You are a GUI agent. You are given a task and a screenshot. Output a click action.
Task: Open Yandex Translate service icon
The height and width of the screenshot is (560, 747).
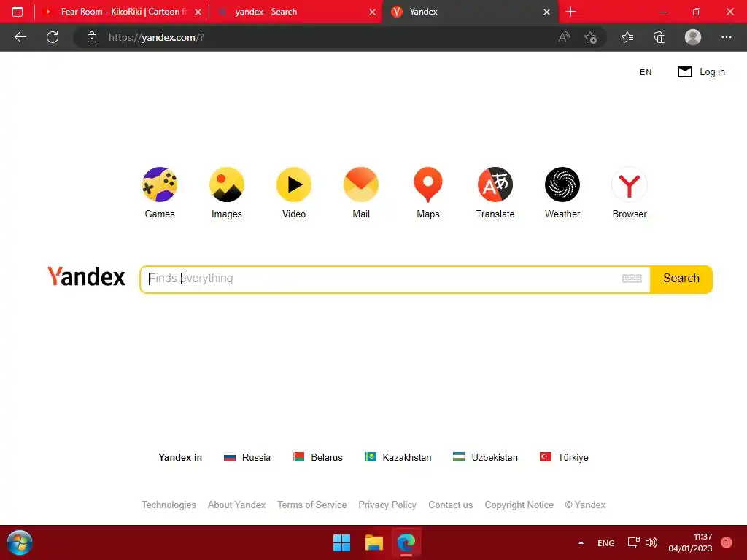click(x=495, y=184)
